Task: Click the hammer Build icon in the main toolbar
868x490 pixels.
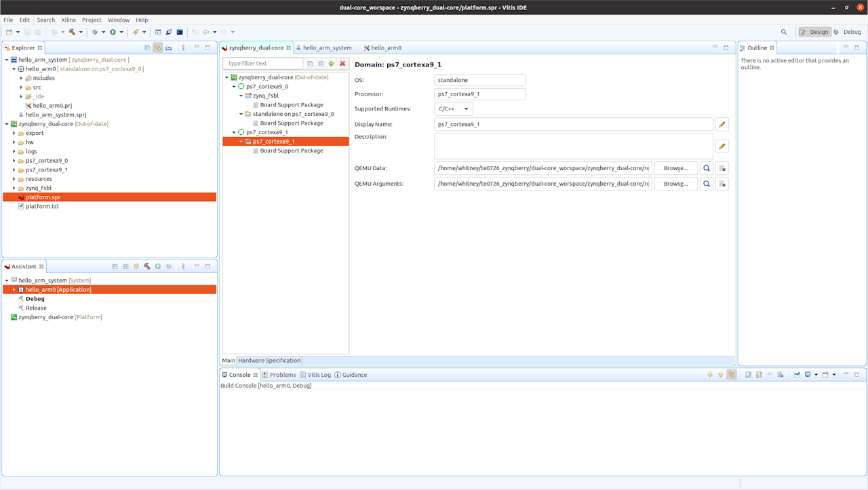Action: (72, 32)
